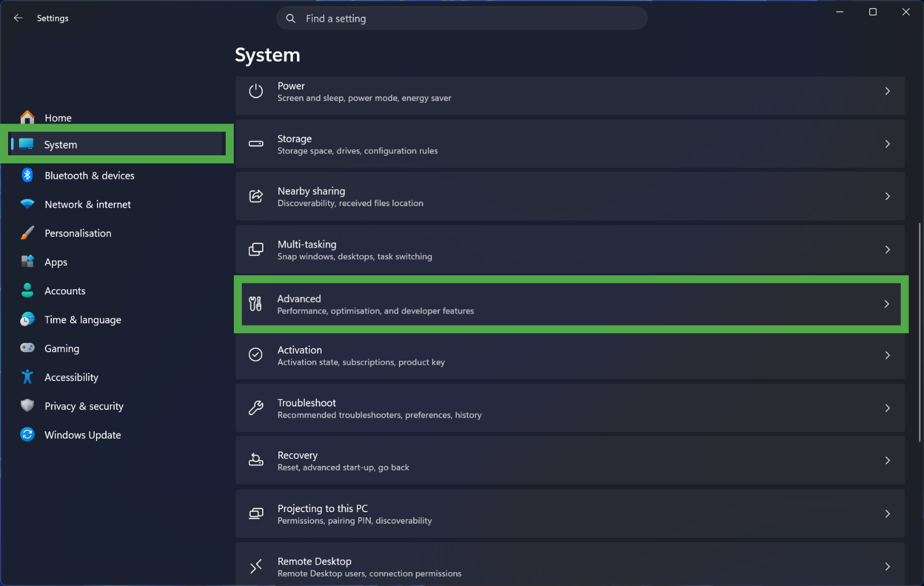Click the Troubleshoot wrench icon
The image size is (924, 586).
[256, 408]
